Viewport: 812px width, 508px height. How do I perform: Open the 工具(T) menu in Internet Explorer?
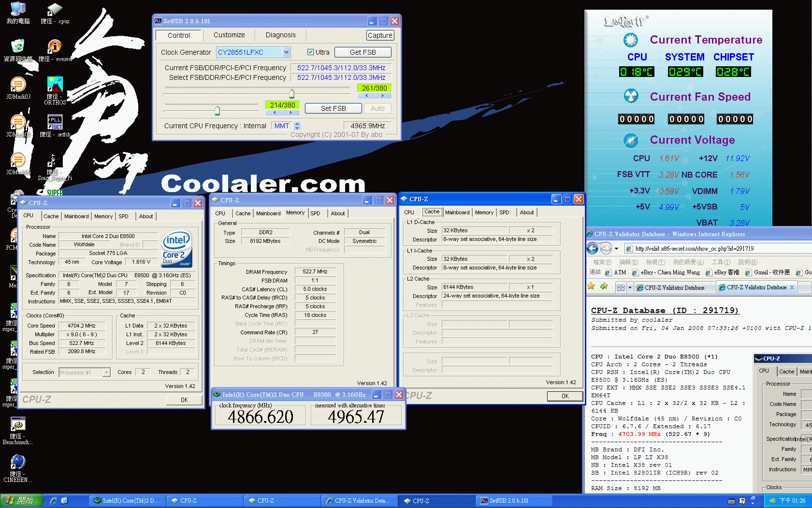721,262
